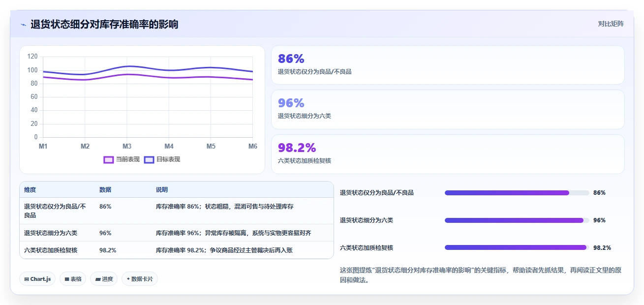Screen dimensions: 644x305
Task: Click the 96% progress bar for 细分为六类
Action: coord(517,220)
